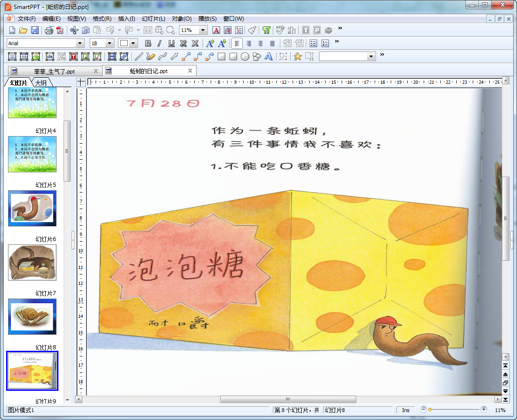Viewport: 517px width, 420px height.
Task: Toggle Underline formatting
Action: tap(172, 43)
